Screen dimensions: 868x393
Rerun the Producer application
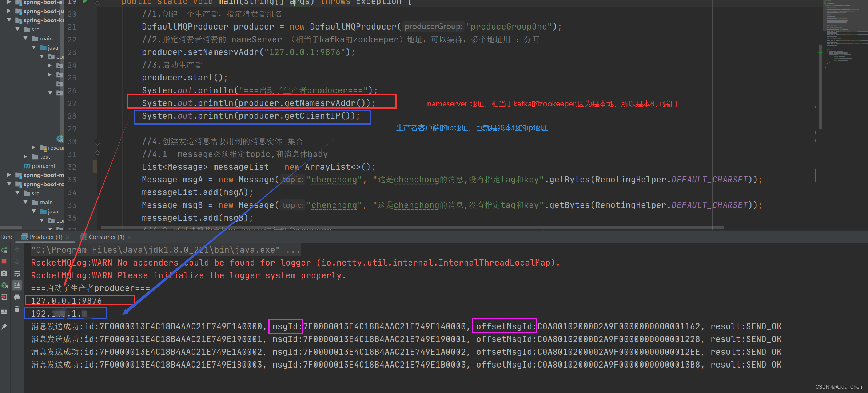coord(4,250)
